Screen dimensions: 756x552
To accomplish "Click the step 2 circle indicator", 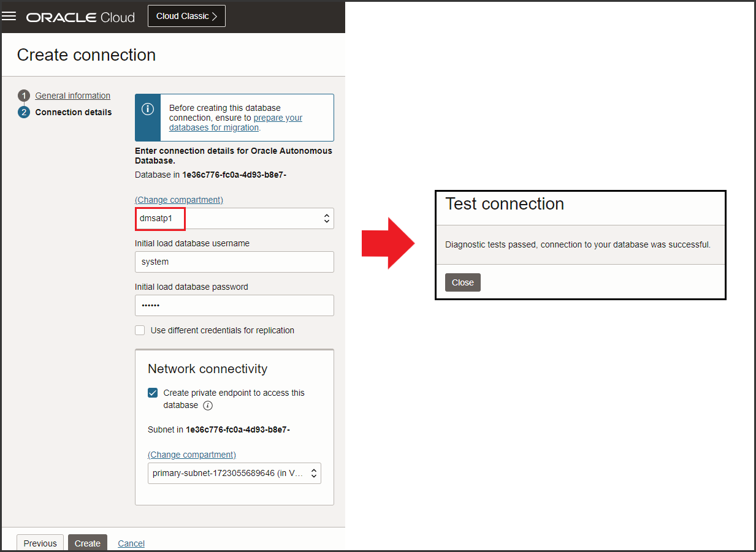I will 24,112.
